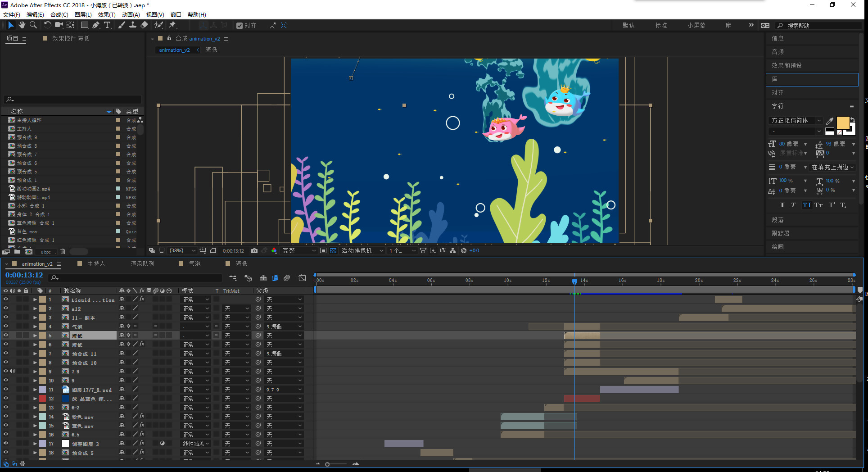Open the 活动摄像机 3D view dropdown
This screenshot has height=472, width=868.
click(x=362, y=251)
